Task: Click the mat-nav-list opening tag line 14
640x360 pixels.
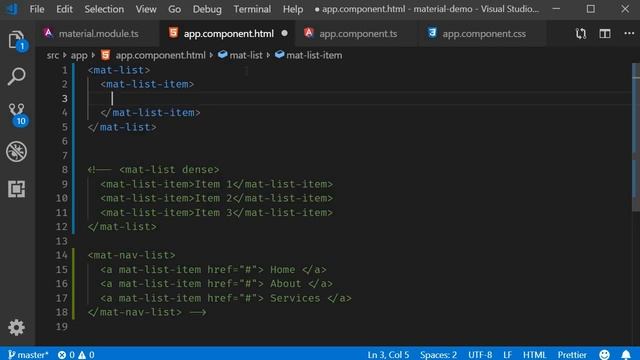Action: coord(131,255)
